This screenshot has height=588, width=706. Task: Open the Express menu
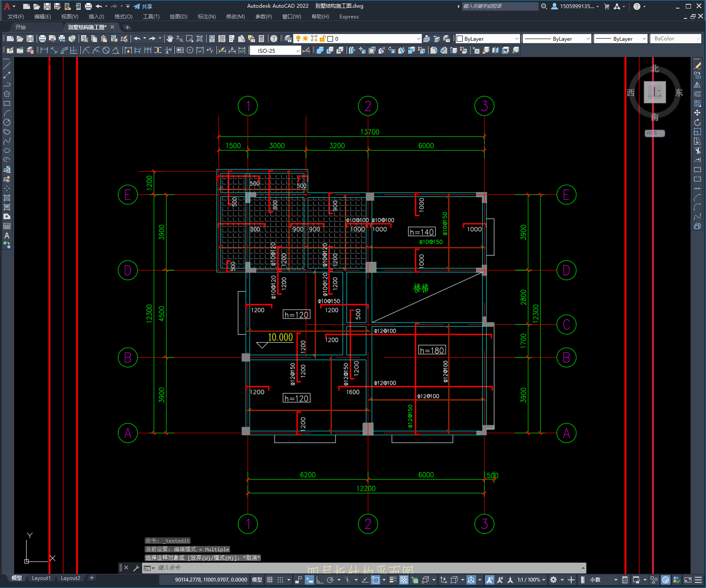click(349, 17)
